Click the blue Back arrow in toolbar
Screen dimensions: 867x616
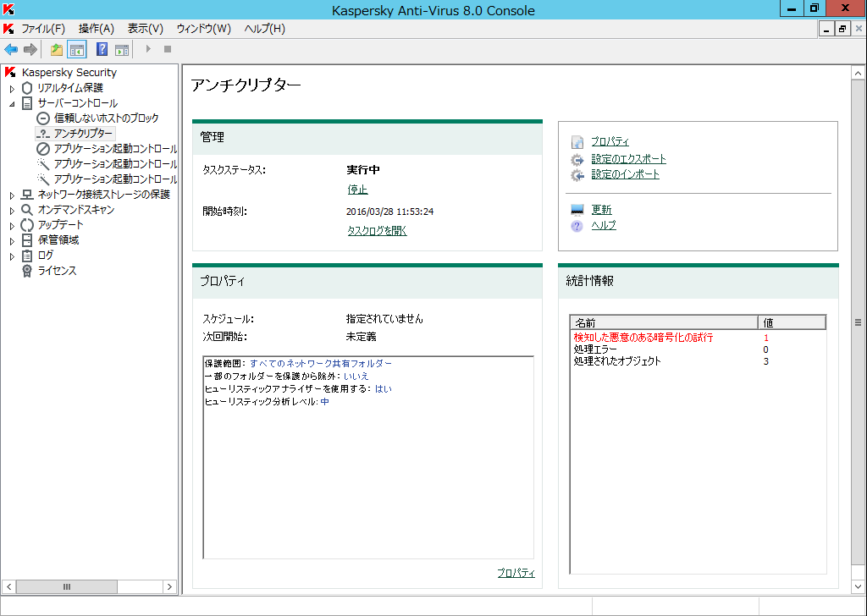pos(11,50)
